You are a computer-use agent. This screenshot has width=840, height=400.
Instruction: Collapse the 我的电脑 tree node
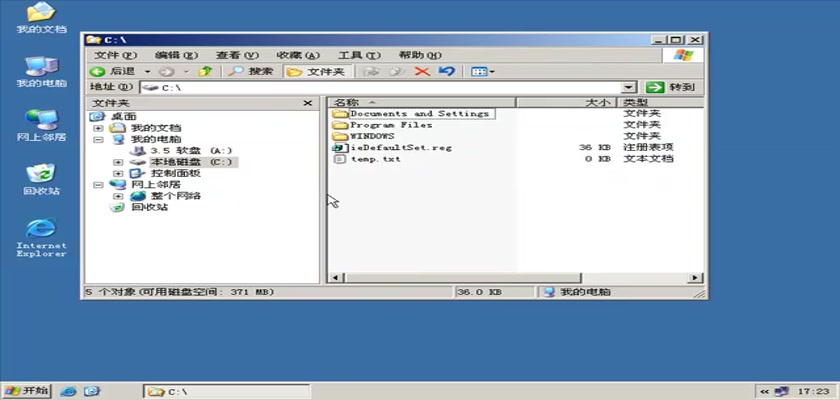[98, 140]
